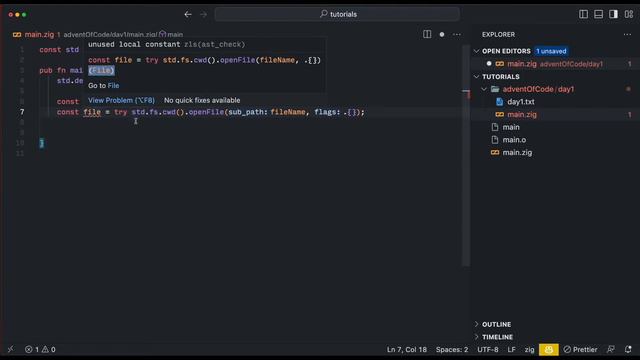Go back with the left arrow
Screen dimensions: 640x360
188,14
